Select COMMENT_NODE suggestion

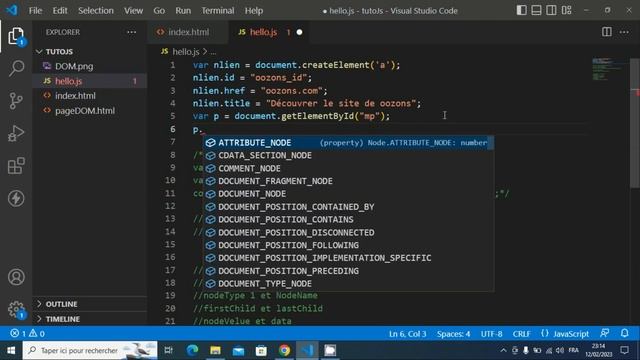click(x=349, y=168)
